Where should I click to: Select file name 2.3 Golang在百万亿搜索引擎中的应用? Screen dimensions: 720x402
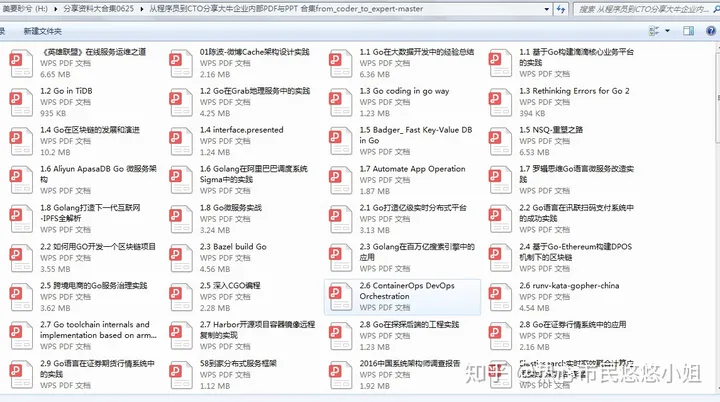tap(417, 252)
